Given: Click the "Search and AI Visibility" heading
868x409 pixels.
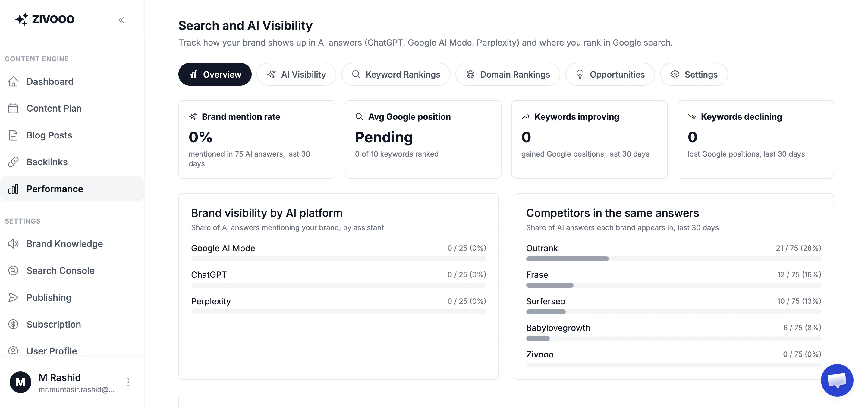Looking at the screenshot, I should coord(245,26).
